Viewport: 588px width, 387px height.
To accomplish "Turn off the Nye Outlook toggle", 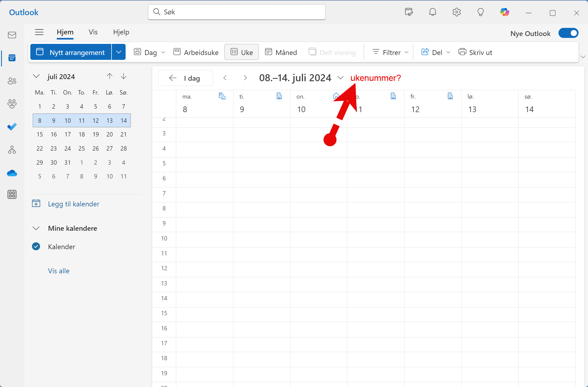I will [568, 33].
